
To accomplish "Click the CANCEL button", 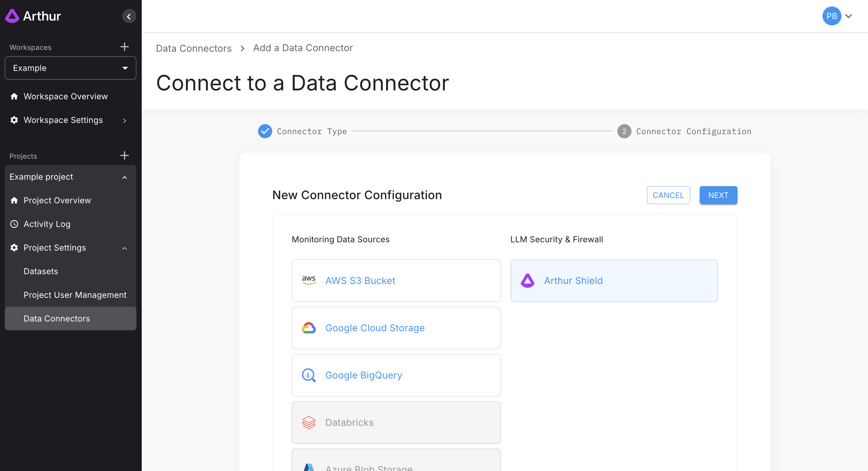I will [x=668, y=195].
